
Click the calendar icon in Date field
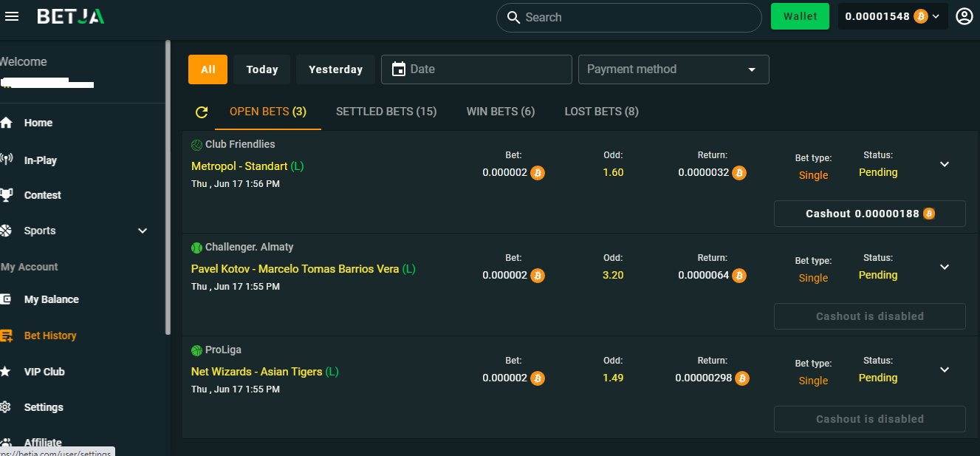click(399, 69)
